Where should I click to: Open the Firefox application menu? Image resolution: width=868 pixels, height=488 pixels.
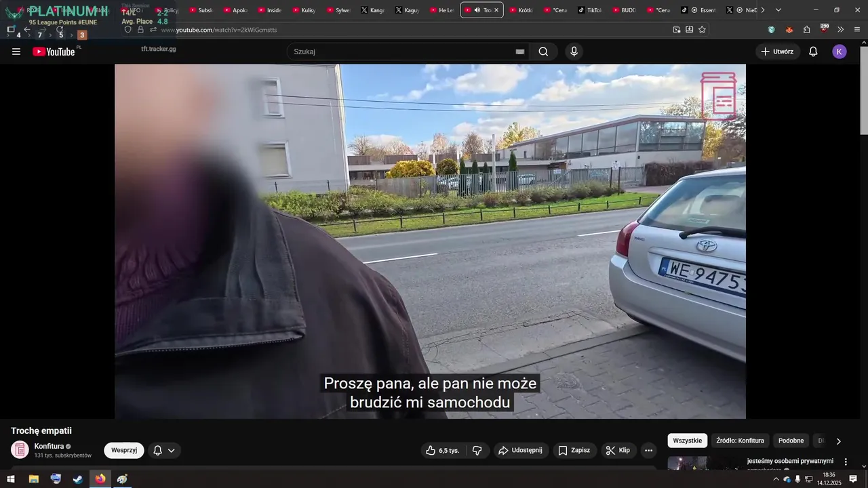click(x=857, y=30)
